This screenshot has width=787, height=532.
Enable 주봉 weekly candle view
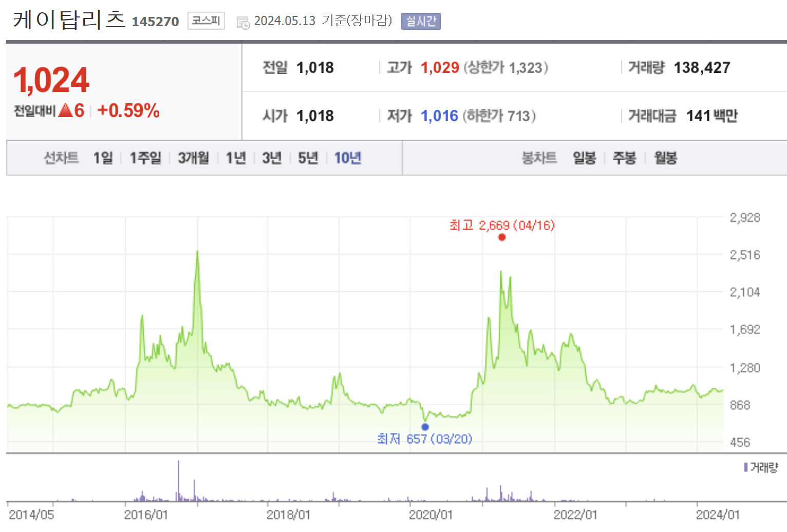(624, 158)
